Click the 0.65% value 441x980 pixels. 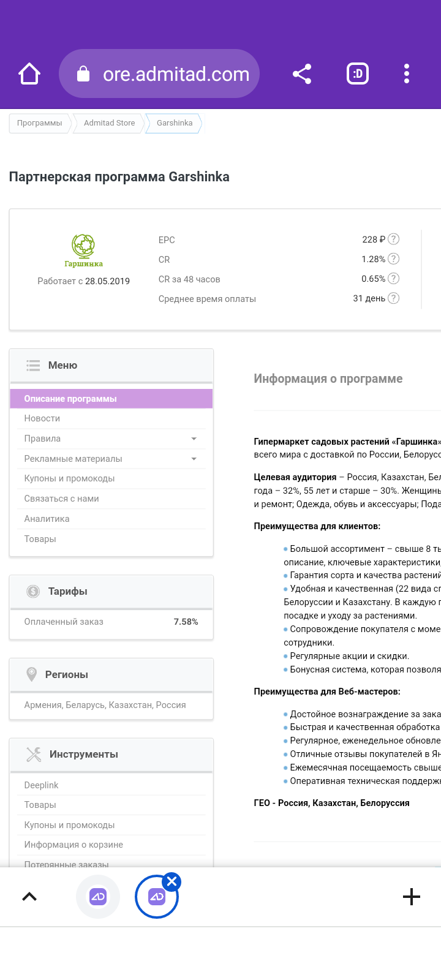(373, 279)
